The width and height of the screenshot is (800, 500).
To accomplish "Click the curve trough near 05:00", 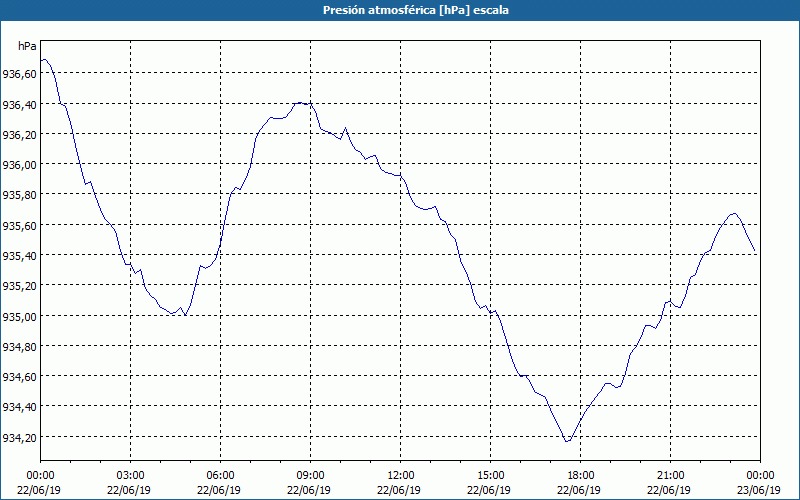I will [x=185, y=315].
